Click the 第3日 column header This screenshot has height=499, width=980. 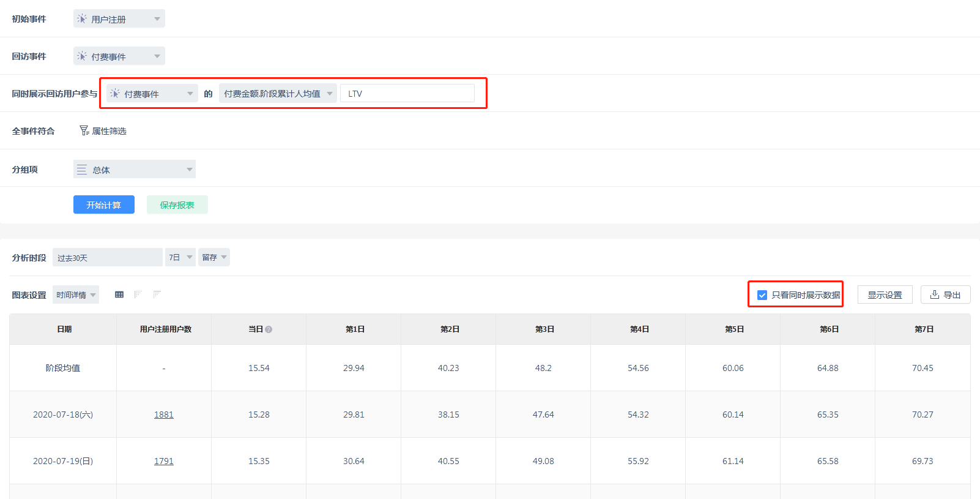pos(544,329)
